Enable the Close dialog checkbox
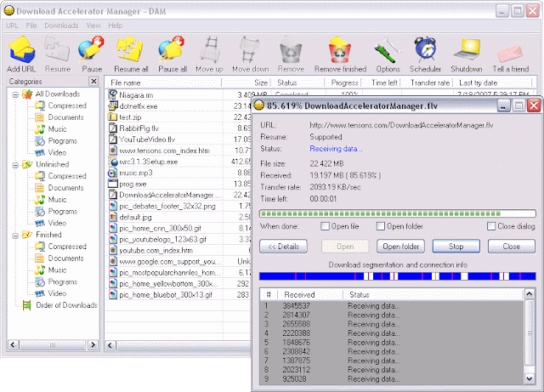This screenshot has width=544, height=392. click(491, 226)
